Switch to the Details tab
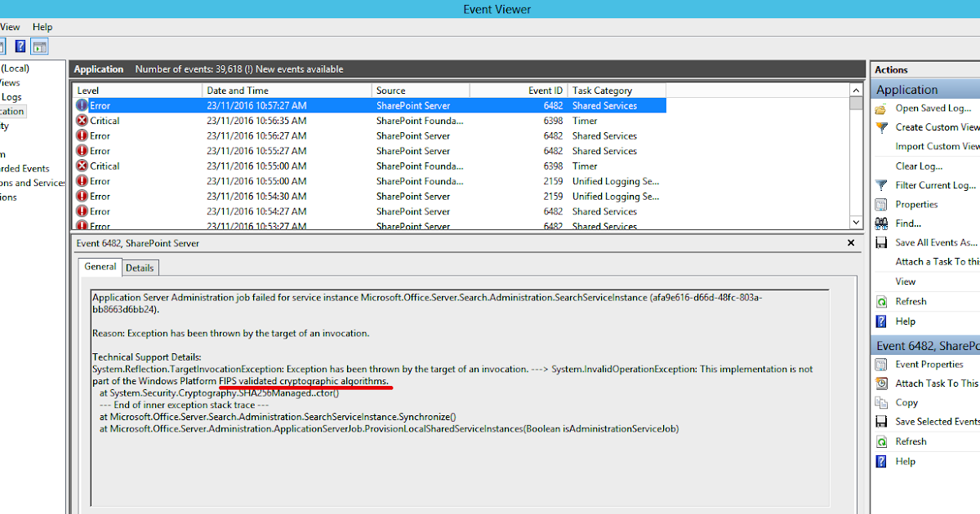Image resolution: width=980 pixels, height=514 pixels. tap(140, 267)
